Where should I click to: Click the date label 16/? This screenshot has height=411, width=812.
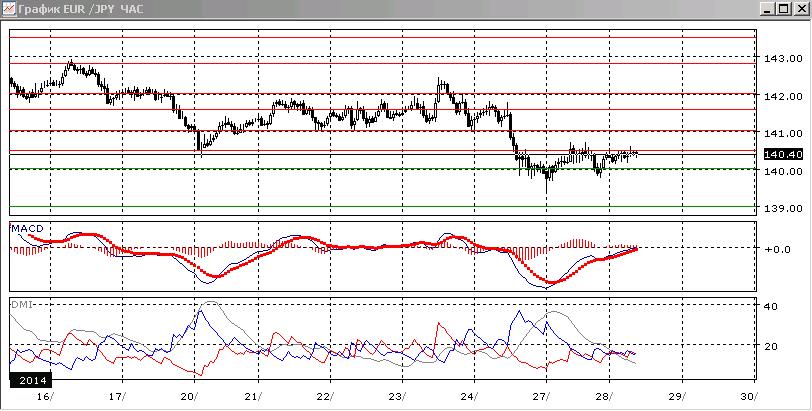pyautogui.click(x=46, y=397)
